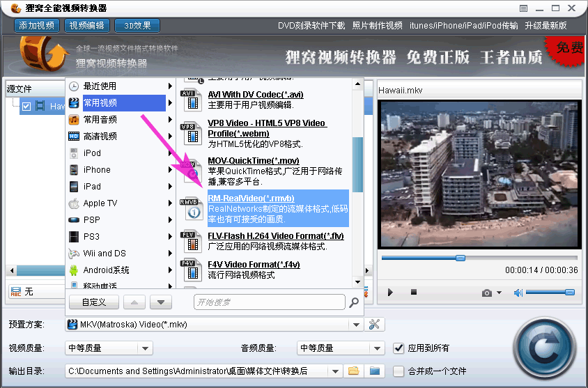Click the PSP console icon

coord(74,220)
